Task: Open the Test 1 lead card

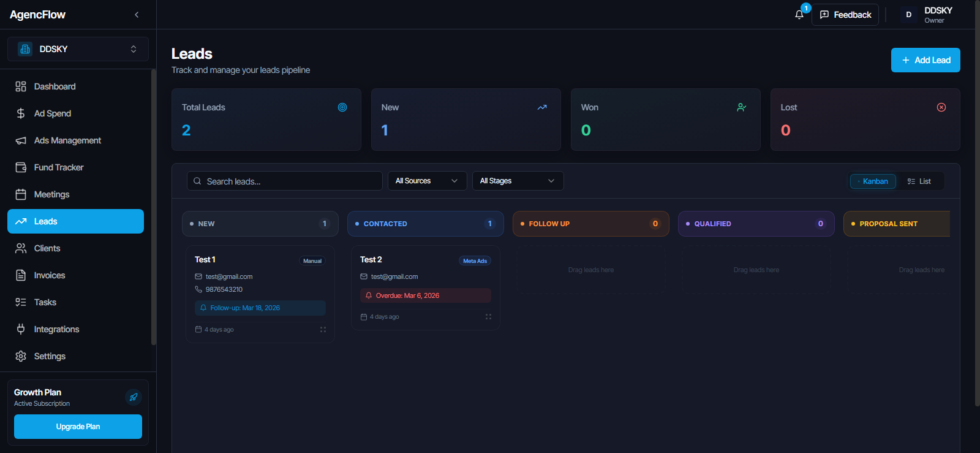Action: click(x=260, y=294)
